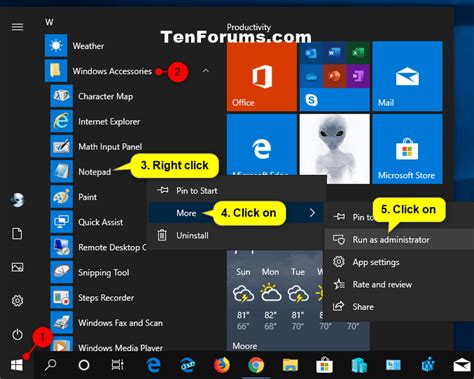Launch Firefox from the taskbar
Viewport: 474px width, 379px height.
(x=222, y=365)
